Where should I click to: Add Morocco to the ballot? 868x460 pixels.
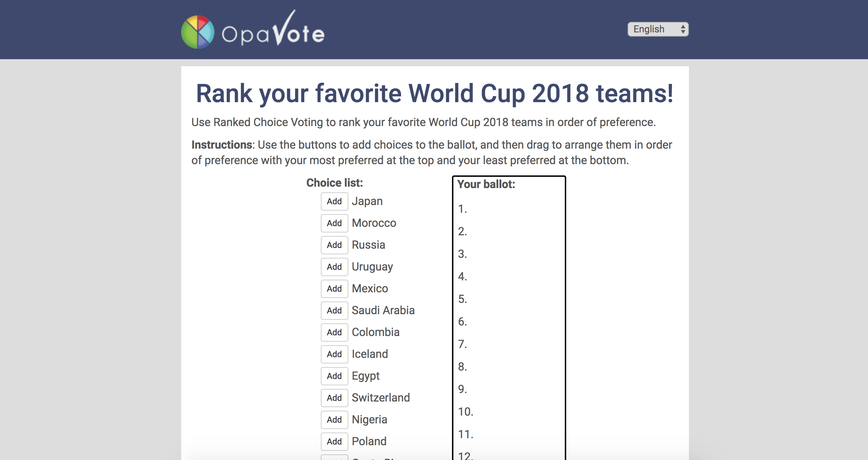pos(334,223)
